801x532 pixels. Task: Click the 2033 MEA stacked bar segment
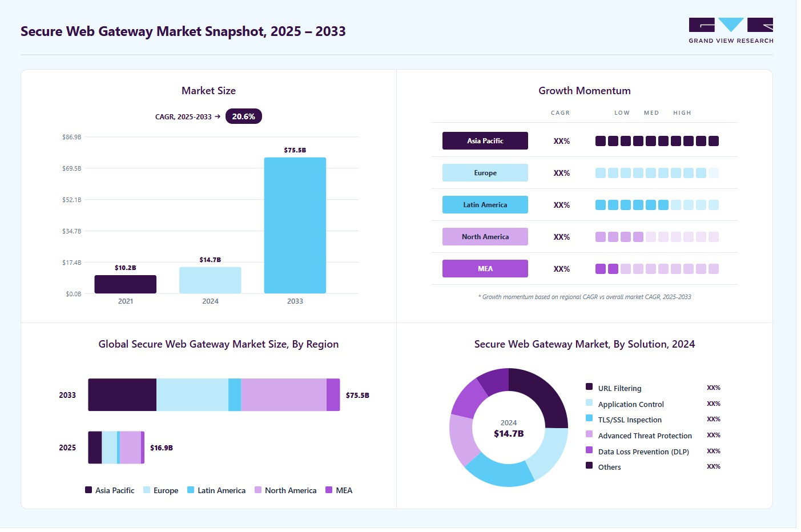click(x=333, y=395)
